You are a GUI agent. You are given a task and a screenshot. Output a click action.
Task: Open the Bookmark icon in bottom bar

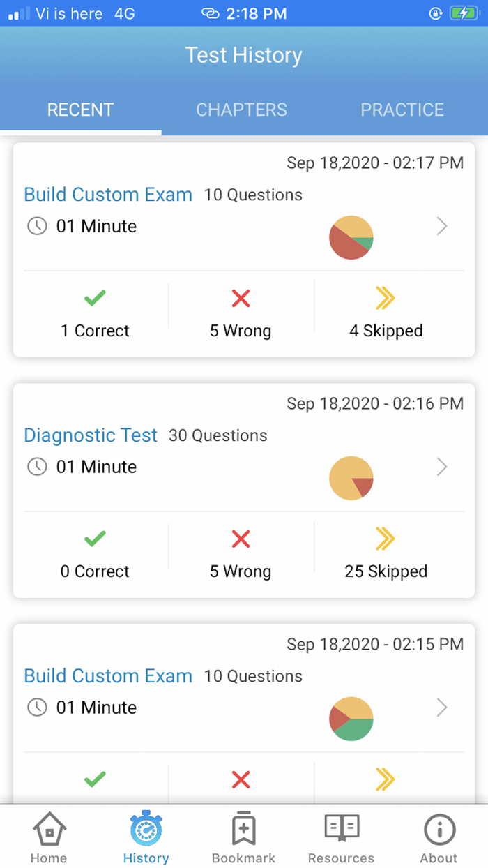click(243, 830)
